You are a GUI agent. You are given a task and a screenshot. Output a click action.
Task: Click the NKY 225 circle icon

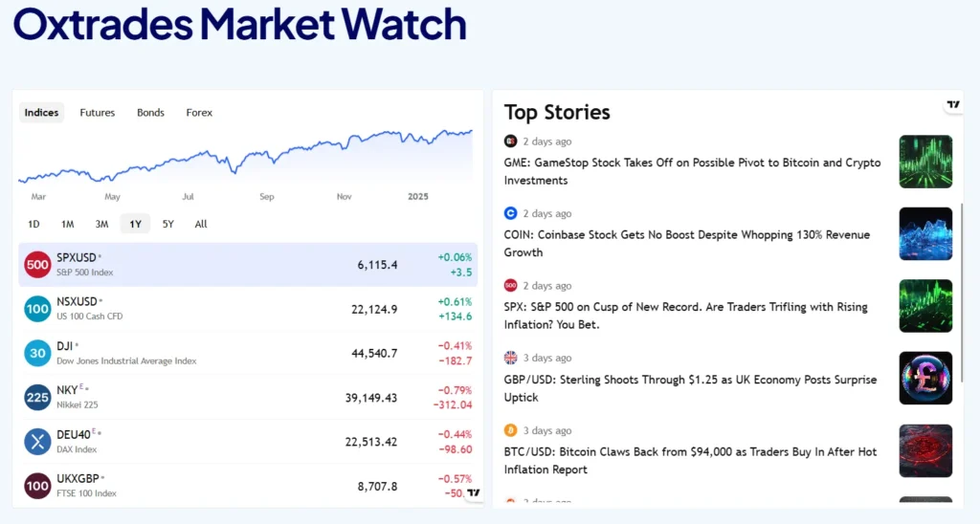(x=37, y=397)
